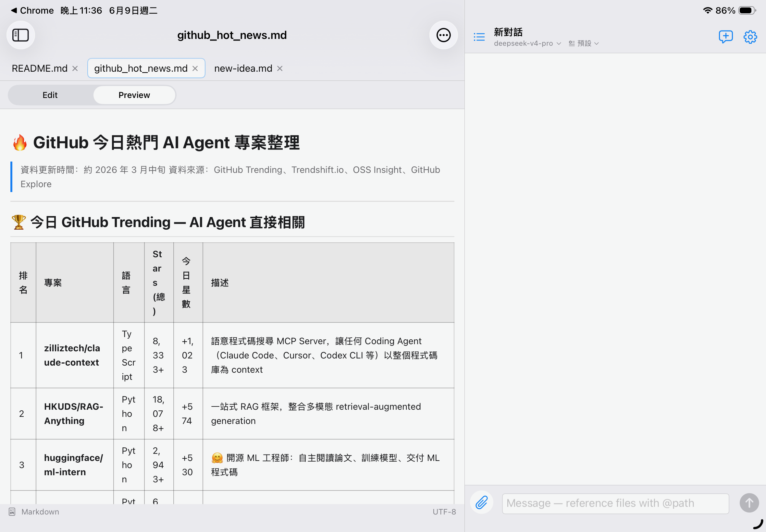Open chat settings gear
Viewport: 766px width, 532px height.
click(x=750, y=37)
